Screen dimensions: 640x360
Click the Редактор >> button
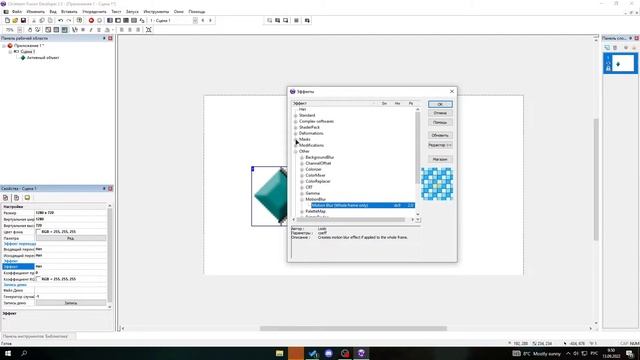click(440, 145)
